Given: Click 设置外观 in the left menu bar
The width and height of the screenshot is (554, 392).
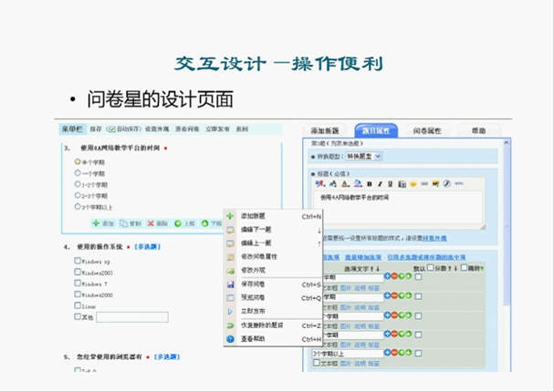Looking at the screenshot, I should tap(157, 129).
